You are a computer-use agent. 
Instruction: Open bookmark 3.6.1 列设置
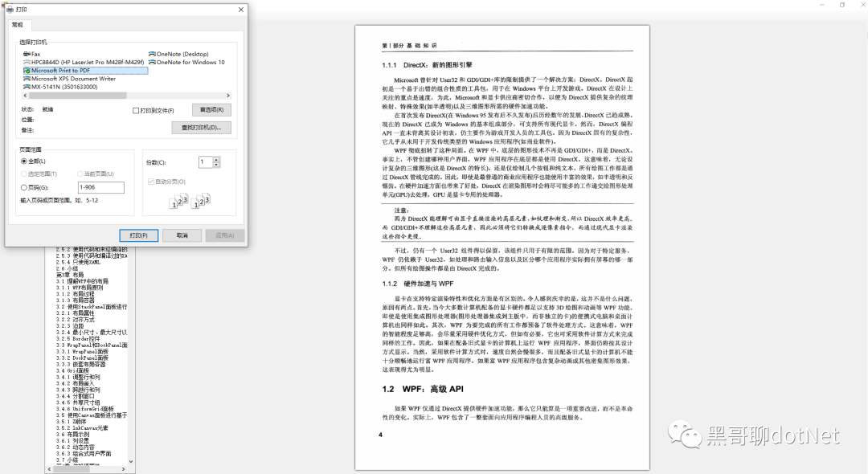click(72, 441)
